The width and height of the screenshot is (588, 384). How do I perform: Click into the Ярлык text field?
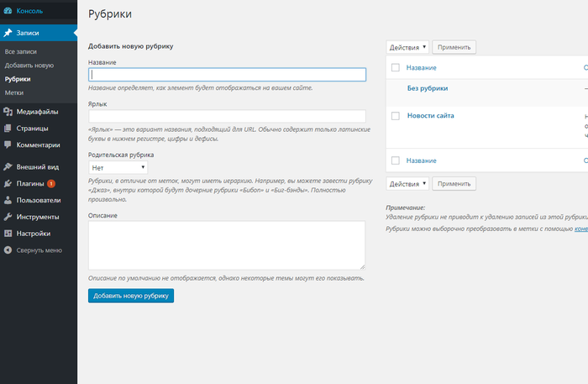click(227, 116)
